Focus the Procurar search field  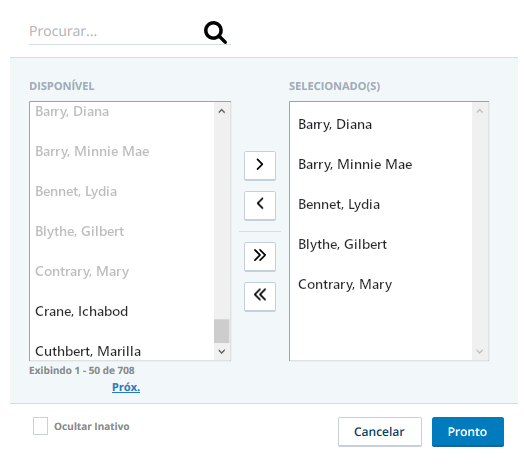[115, 31]
